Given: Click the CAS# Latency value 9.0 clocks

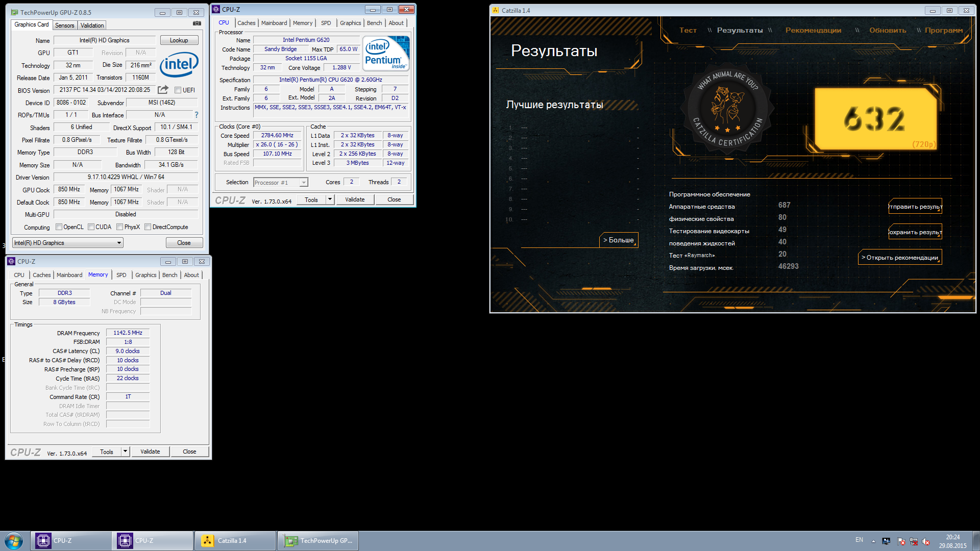Looking at the screenshot, I should pos(128,351).
